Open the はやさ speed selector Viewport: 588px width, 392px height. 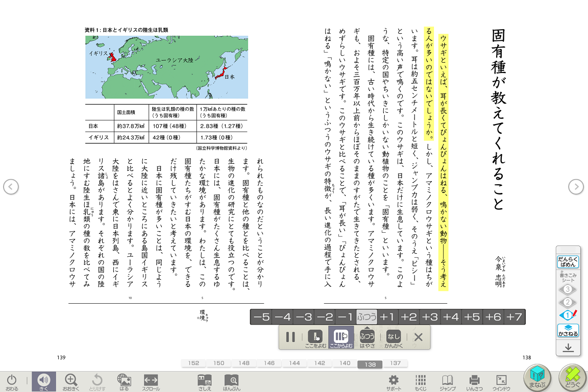tap(367, 339)
